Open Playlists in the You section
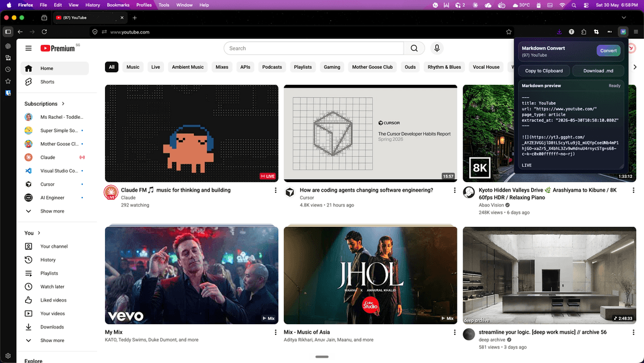 55,273
